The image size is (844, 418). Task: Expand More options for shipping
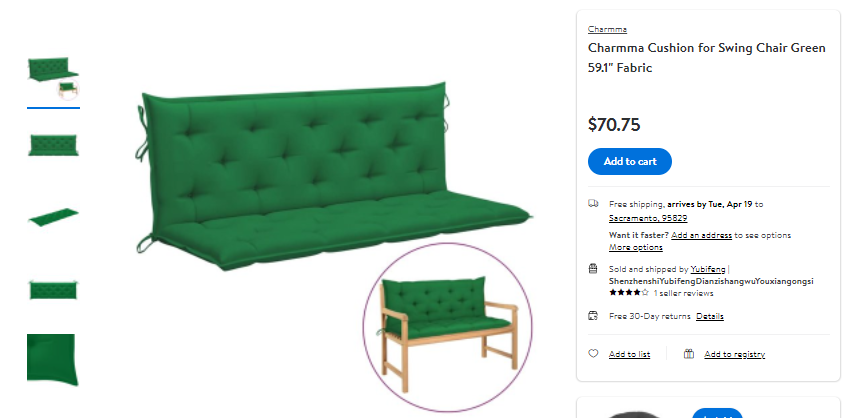[636, 247]
